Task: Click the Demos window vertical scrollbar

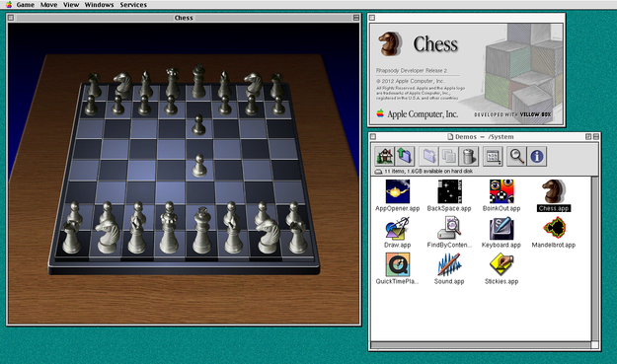Action: click(x=595, y=258)
